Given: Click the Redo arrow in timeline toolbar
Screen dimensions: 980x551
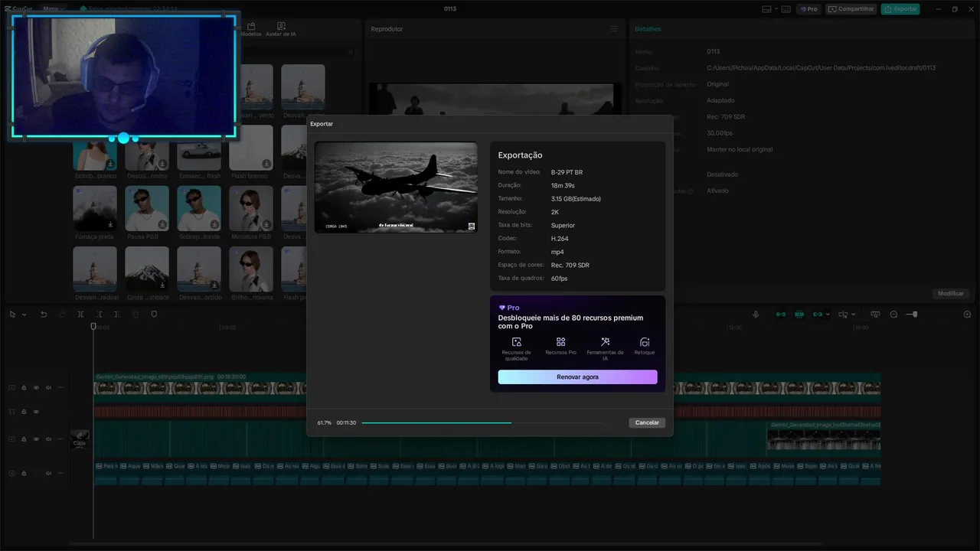Looking at the screenshot, I should (x=62, y=315).
